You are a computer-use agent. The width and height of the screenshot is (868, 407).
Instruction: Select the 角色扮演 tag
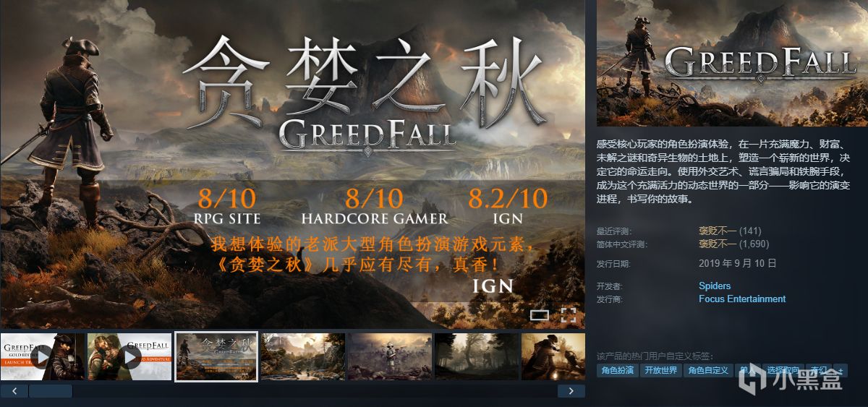click(x=617, y=370)
